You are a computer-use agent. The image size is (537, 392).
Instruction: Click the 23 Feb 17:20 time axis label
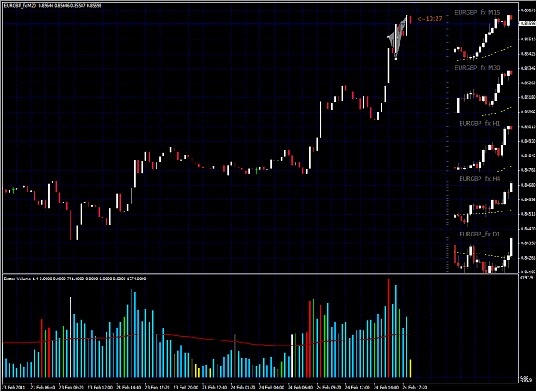(x=157, y=388)
